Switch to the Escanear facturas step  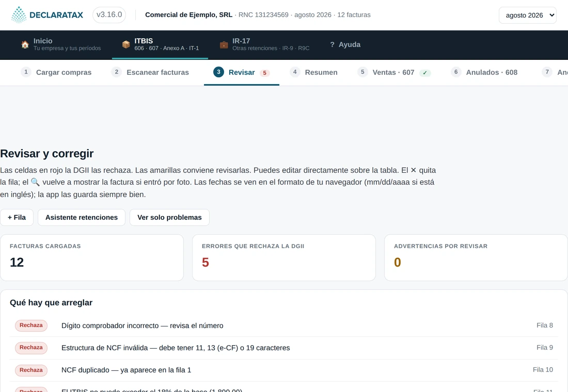click(x=150, y=72)
